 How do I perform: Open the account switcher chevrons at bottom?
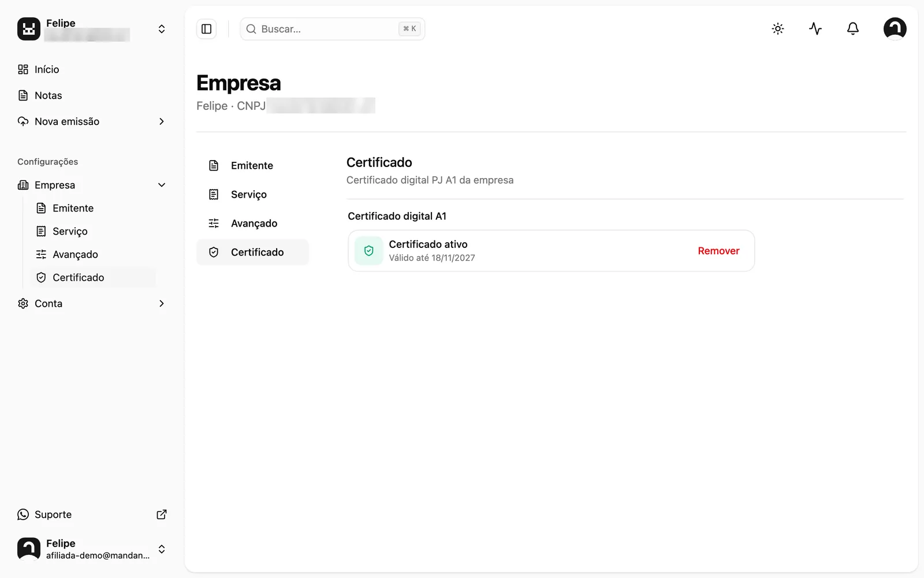click(x=162, y=549)
